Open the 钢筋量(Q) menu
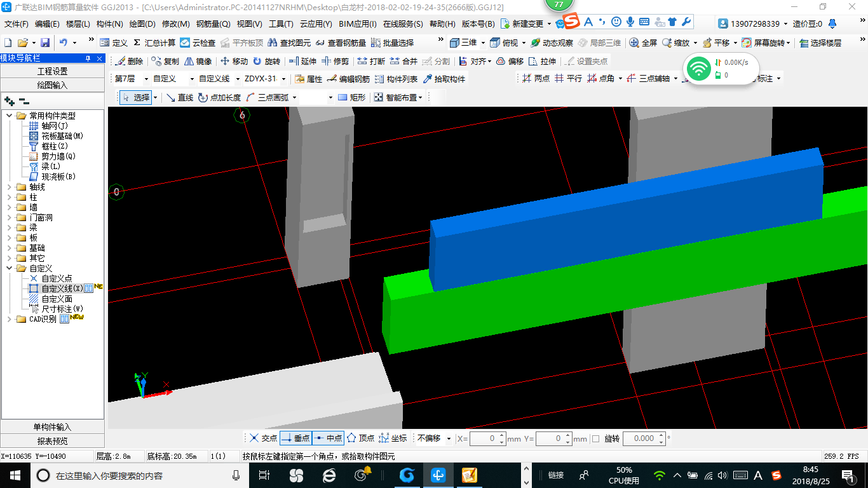Viewport: 868px width, 488px height. [x=213, y=24]
